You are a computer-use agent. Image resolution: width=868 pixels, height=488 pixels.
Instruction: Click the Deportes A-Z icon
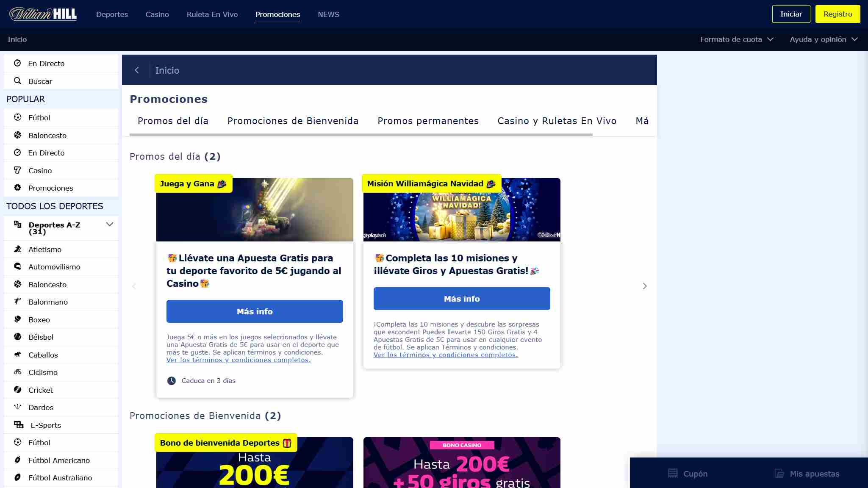coord(17,224)
